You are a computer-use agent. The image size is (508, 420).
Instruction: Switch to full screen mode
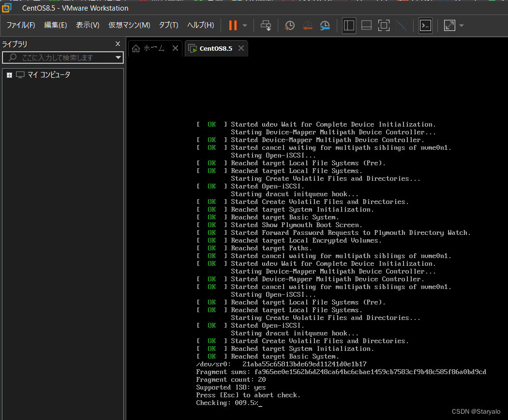(x=384, y=25)
